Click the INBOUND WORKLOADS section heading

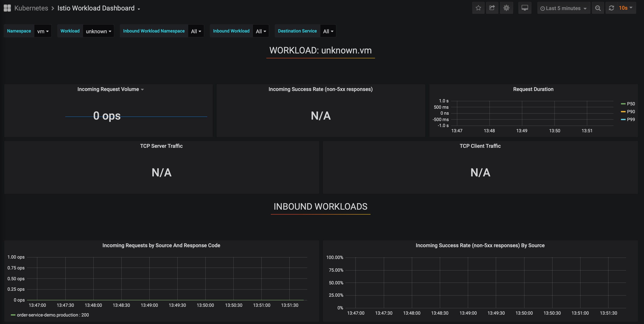click(x=321, y=207)
